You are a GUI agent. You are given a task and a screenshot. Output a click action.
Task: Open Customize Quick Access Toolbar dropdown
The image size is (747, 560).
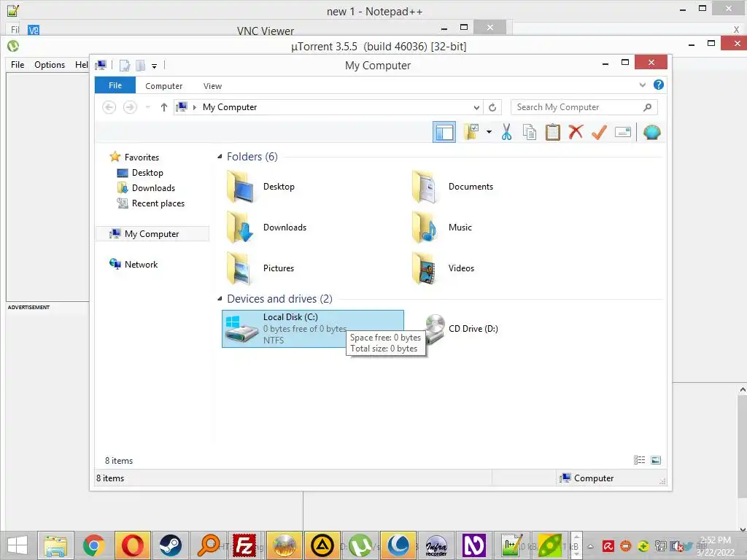pyautogui.click(x=155, y=66)
